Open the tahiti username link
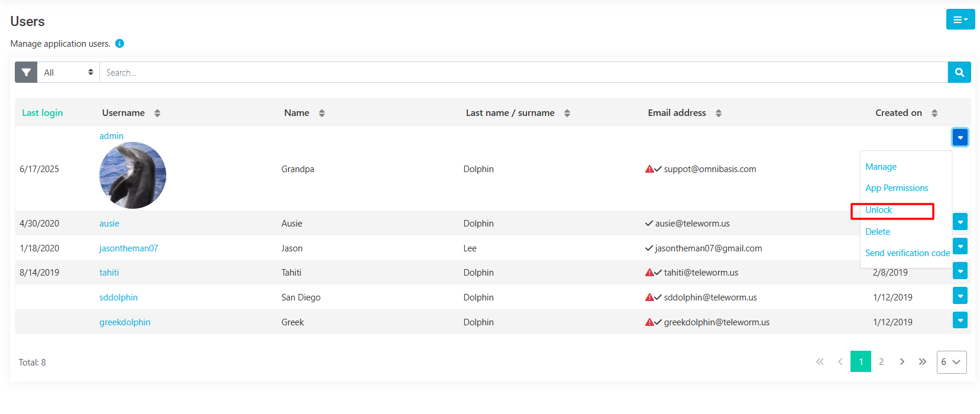The width and height of the screenshot is (980, 414). (109, 273)
